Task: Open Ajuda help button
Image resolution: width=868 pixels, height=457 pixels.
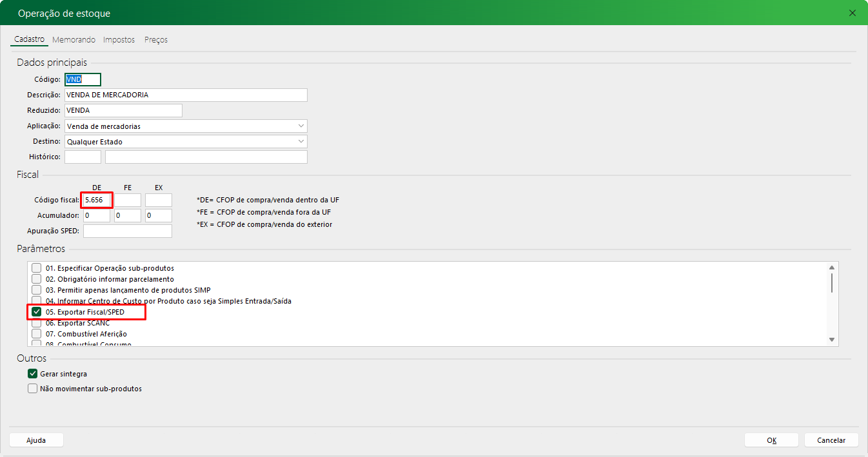Action: 36,440
